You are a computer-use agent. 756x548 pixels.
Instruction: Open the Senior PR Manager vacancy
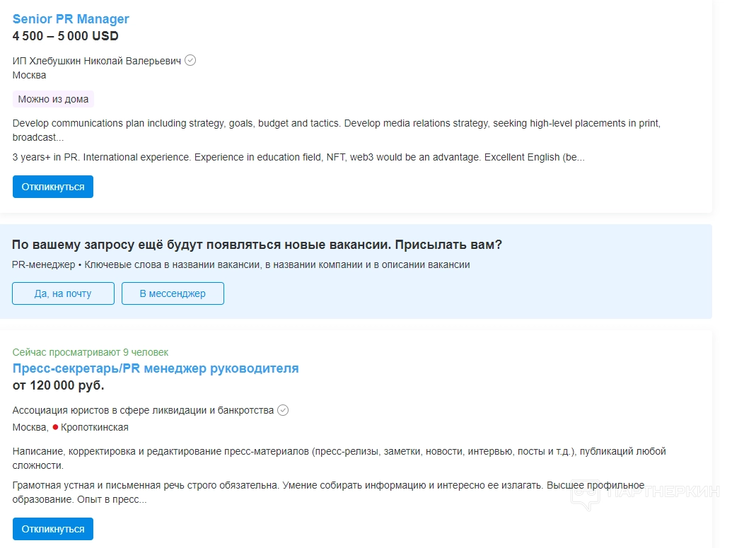(x=71, y=19)
